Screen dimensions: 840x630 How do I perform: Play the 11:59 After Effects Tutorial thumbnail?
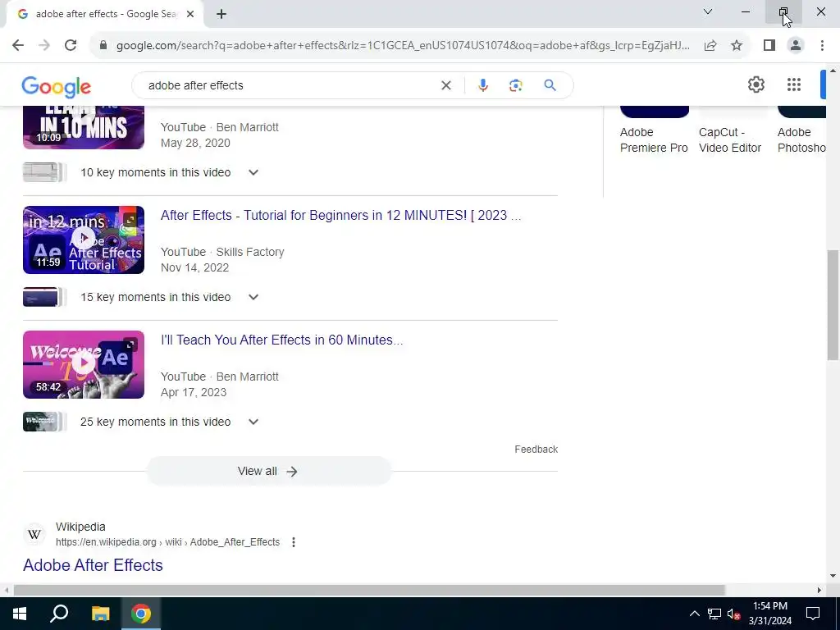pos(84,240)
